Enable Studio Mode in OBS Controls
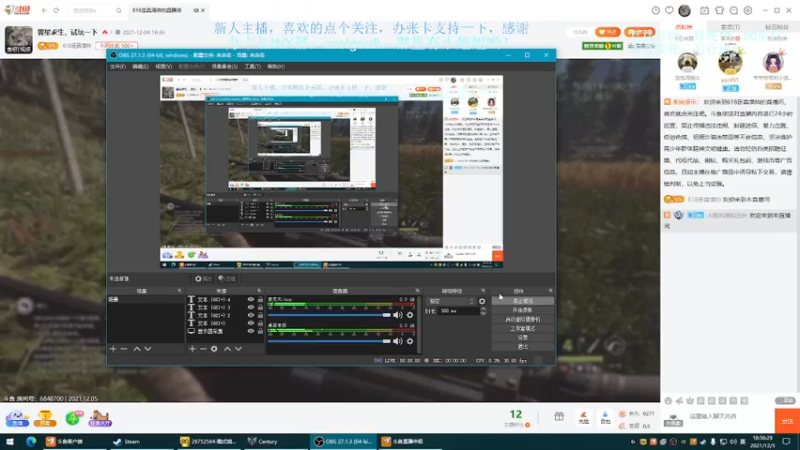The image size is (800, 450). click(x=522, y=329)
